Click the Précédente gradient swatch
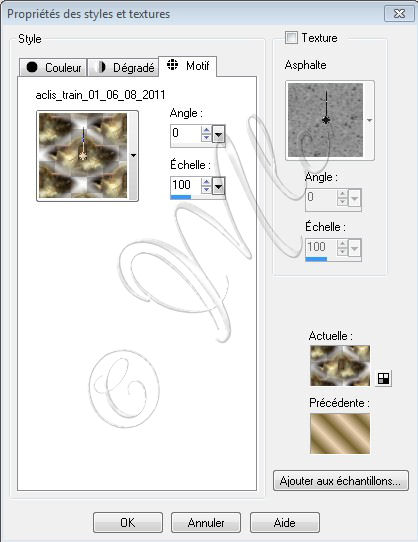The height and width of the screenshot is (542, 418). 340,433
